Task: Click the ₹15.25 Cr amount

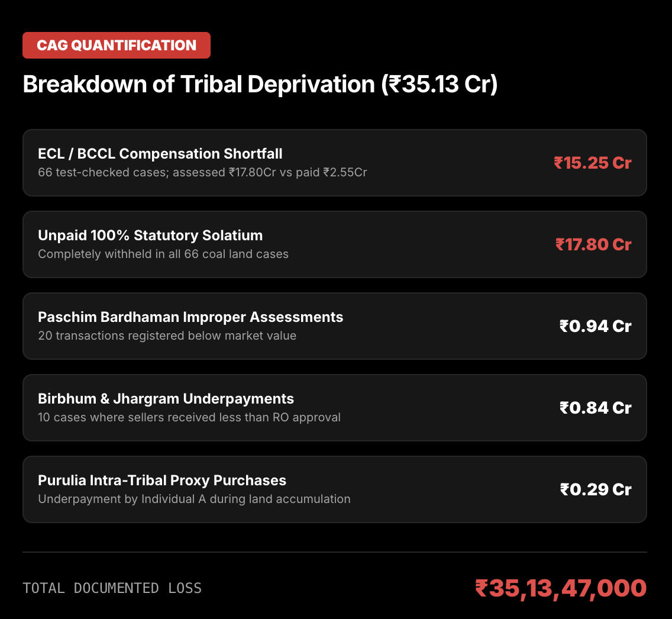Action: 592,163
